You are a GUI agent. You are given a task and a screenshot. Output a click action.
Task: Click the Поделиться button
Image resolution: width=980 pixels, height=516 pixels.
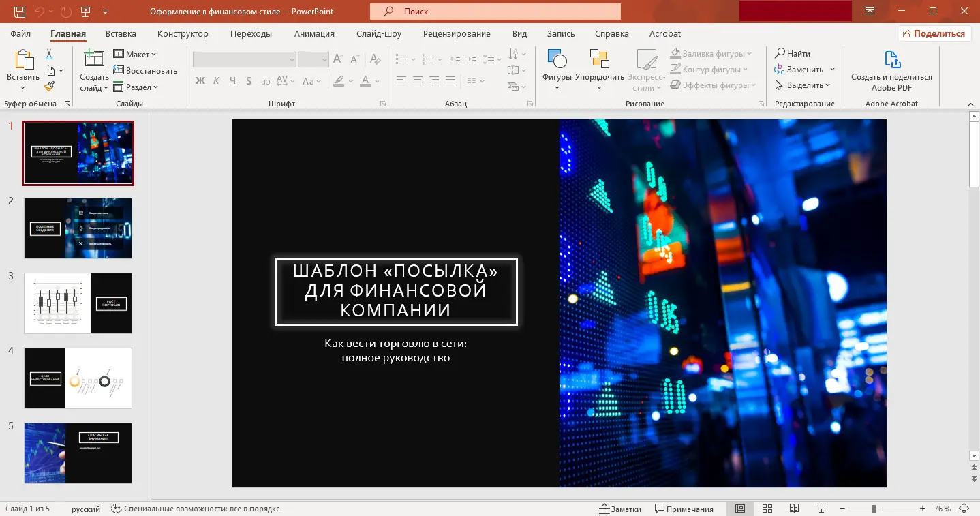934,33
